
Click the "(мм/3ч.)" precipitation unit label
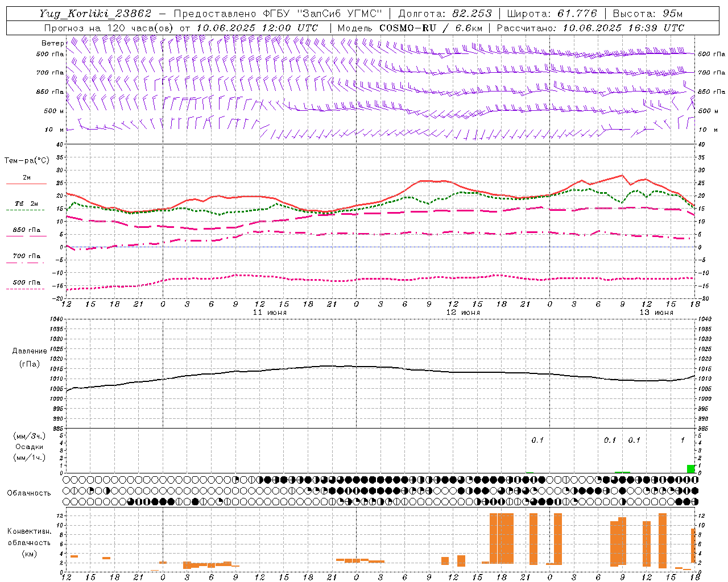pos(30,436)
